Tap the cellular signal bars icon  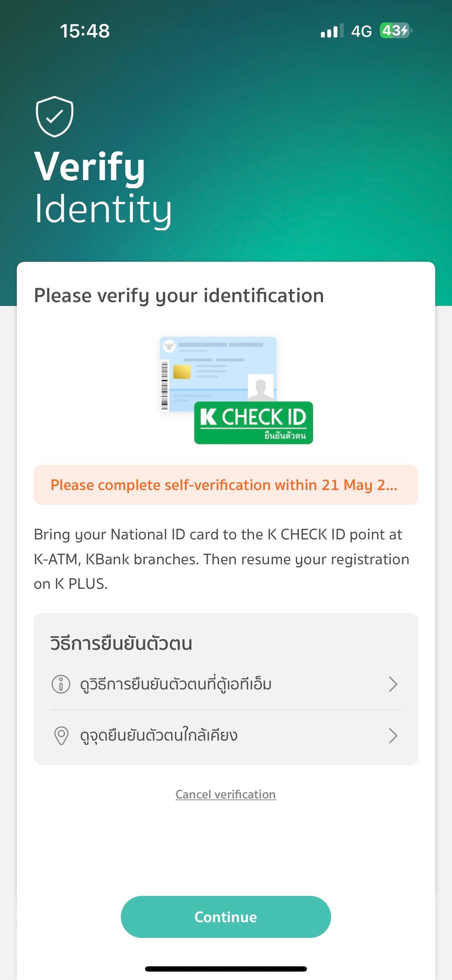[x=331, y=31]
